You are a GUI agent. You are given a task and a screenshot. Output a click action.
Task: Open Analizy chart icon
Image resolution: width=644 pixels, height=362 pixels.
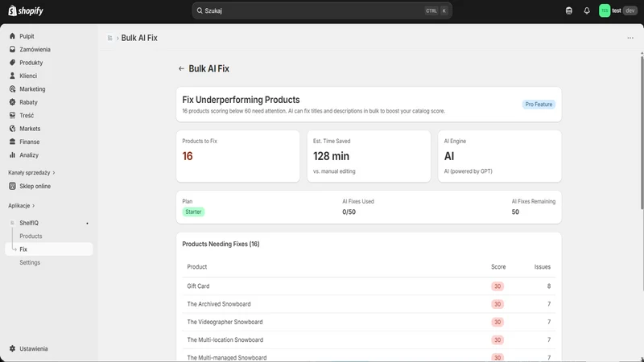[12, 154]
